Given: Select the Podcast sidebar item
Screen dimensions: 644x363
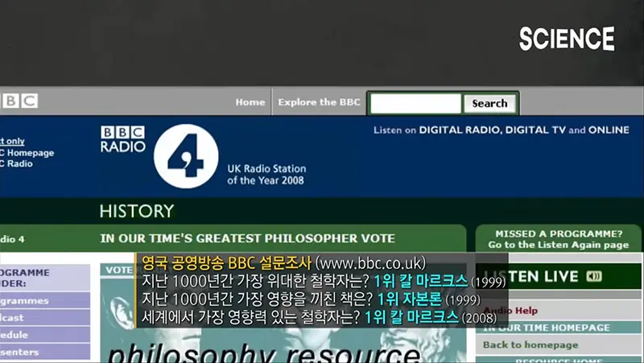Looking at the screenshot, I should point(45,318).
